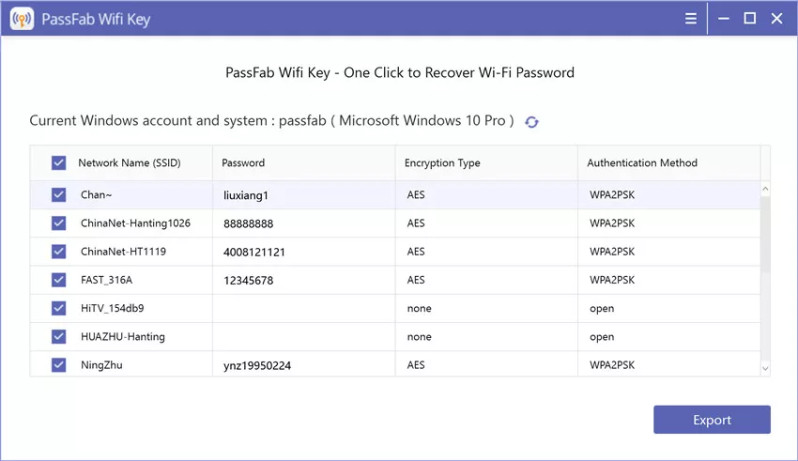The height and width of the screenshot is (461, 798).
Task: Select the liuxiang1 password cell
Action: (x=304, y=195)
